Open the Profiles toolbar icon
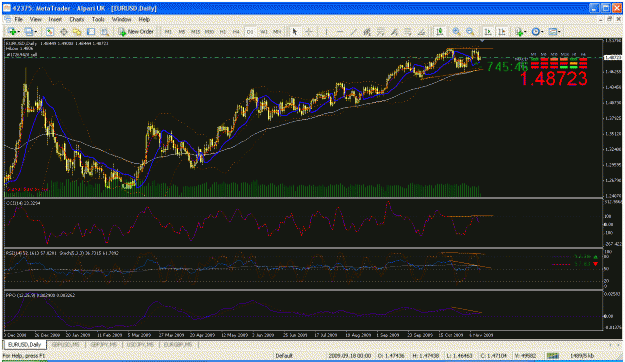The height and width of the screenshot is (362, 625). click(29, 31)
